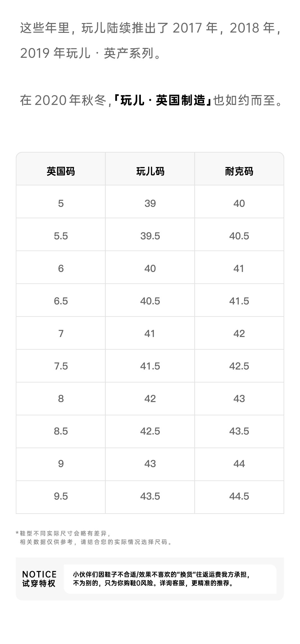The height and width of the screenshot is (644, 300).
Task: Click 耐克码 44 cell in UK 9 row
Action: [x=239, y=464]
